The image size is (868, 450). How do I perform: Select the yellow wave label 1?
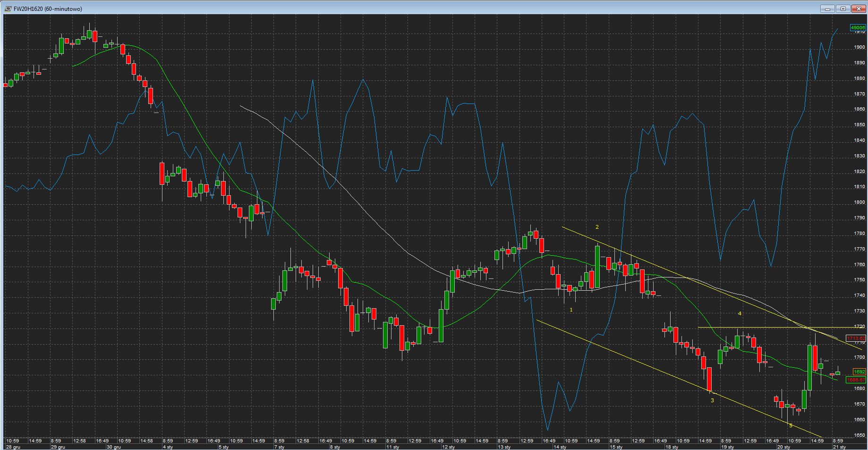tap(571, 310)
